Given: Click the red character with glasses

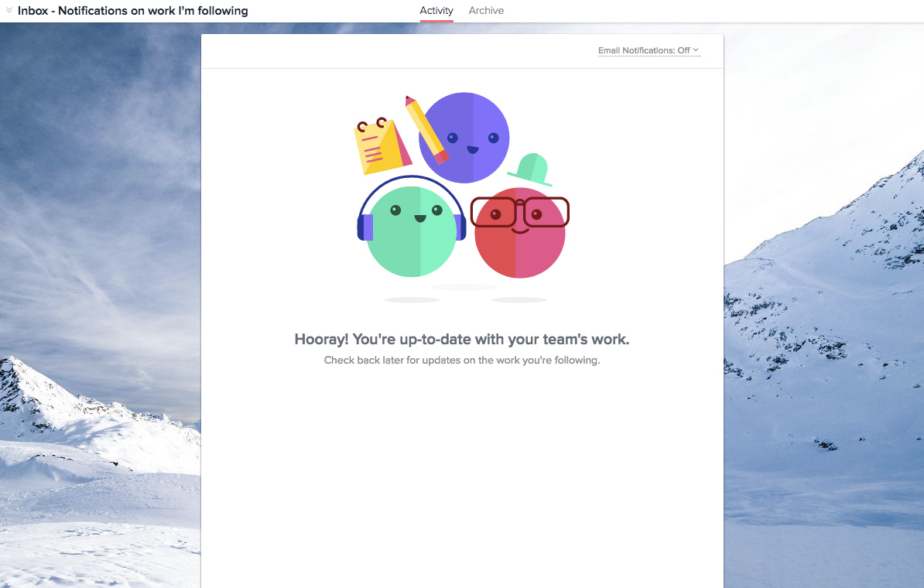Looking at the screenshot, I should coord(520,231).
